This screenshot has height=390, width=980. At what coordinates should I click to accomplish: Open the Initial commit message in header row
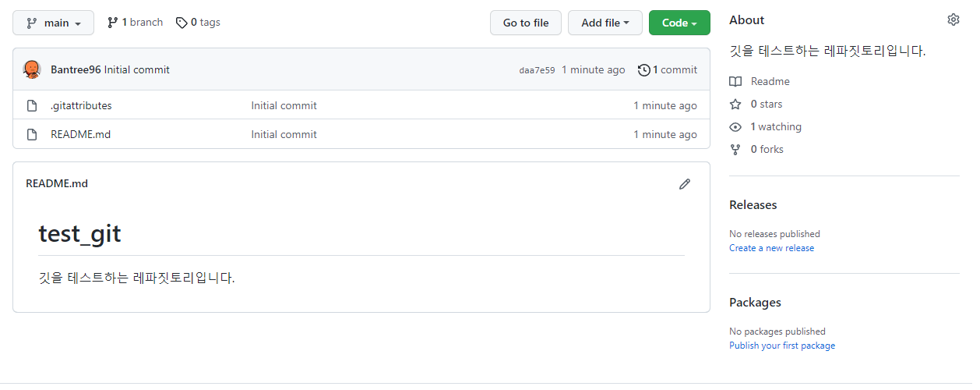pyautogui.click(x=137, y=69)
